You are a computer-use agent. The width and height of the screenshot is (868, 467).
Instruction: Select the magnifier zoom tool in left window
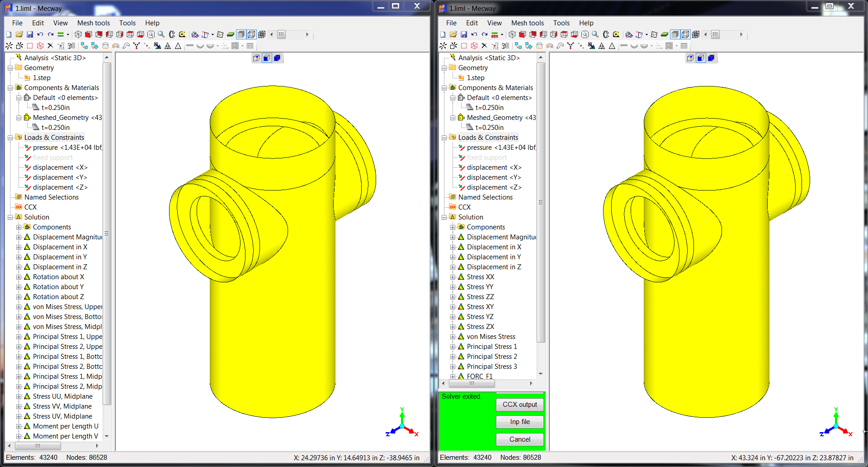(x=161, y=34)
